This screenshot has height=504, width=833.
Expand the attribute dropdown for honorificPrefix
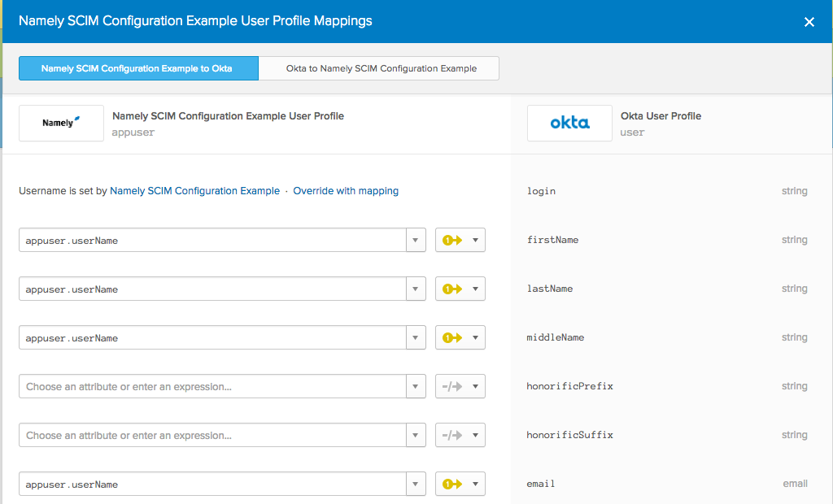coord(416,387)
